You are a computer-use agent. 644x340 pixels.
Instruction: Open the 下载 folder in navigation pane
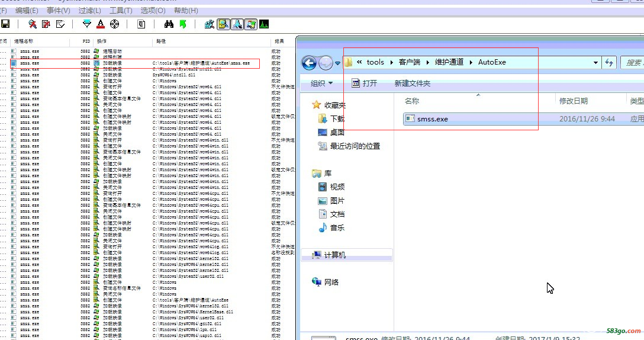(x=331, y=119)
